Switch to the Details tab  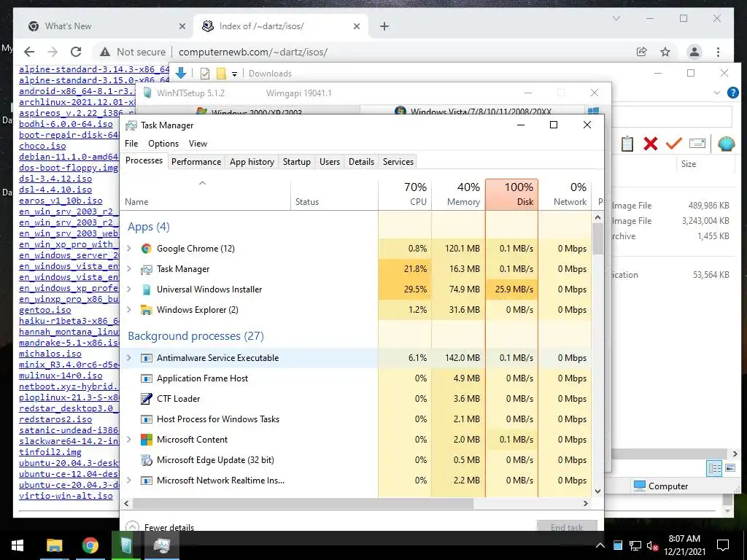362,162
